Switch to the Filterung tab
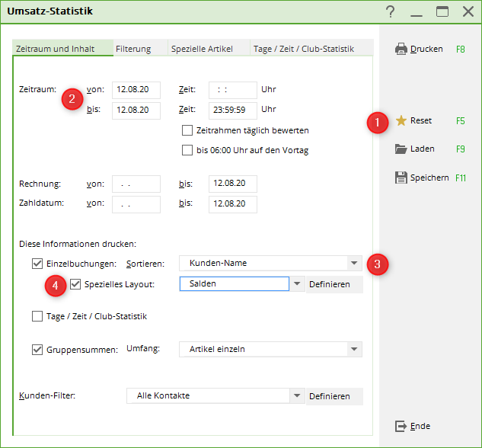This screenshot has width=482, height=448. [133, 49]
